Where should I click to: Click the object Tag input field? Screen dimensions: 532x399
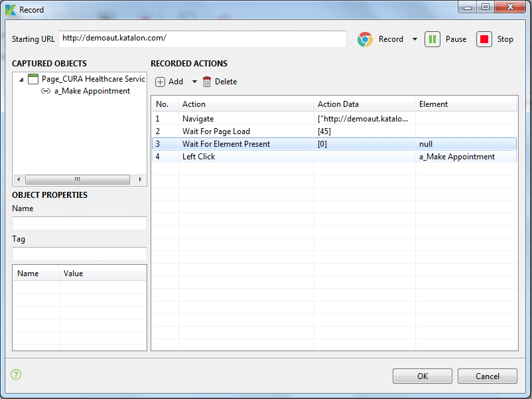(x=80, y=254)
